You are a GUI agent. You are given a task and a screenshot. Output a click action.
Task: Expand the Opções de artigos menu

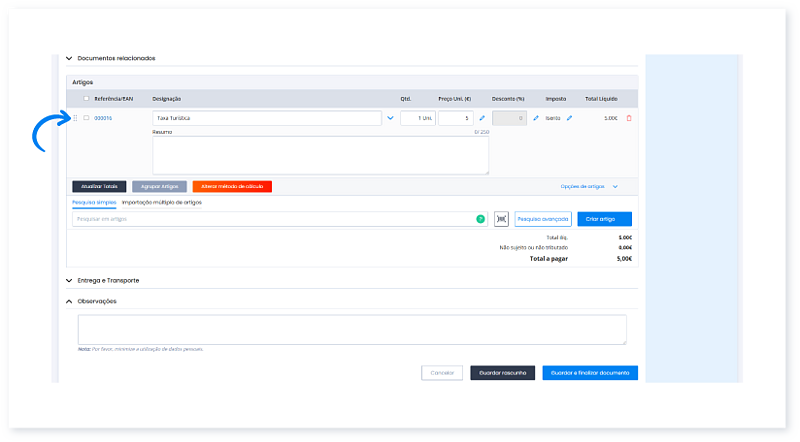coord(589,186)
